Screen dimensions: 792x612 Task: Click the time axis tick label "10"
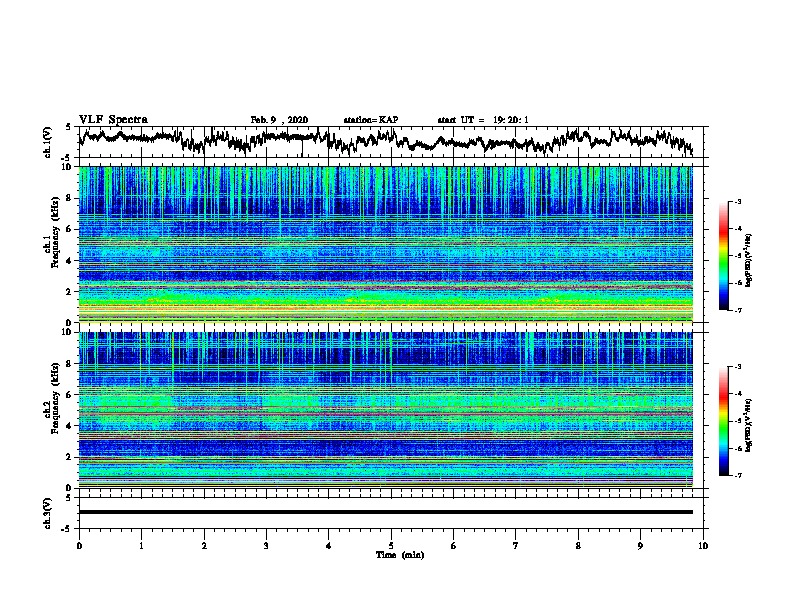pos(703,546)
